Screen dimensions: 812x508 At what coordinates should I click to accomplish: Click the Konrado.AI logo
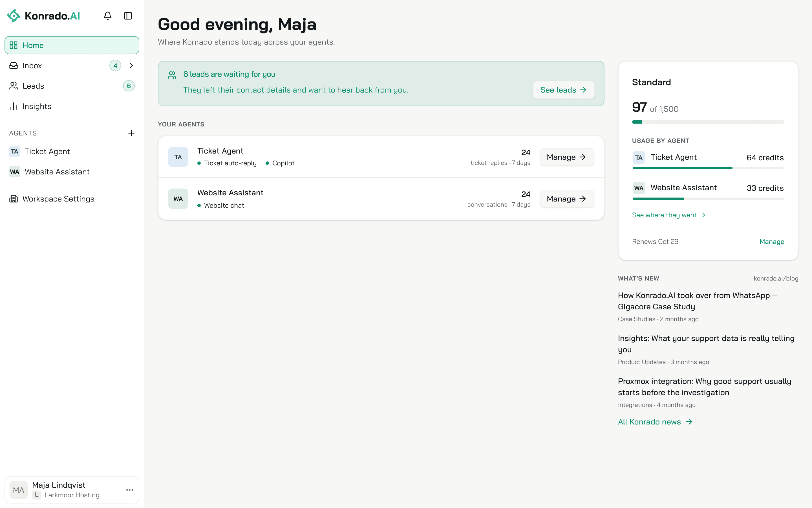tap(43, 16)
